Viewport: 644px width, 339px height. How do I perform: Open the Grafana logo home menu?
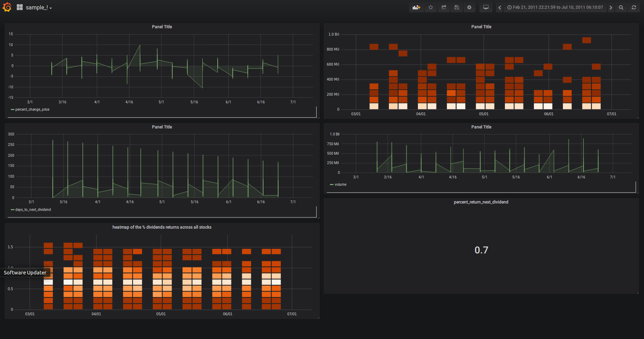click(x=7, y=7)
